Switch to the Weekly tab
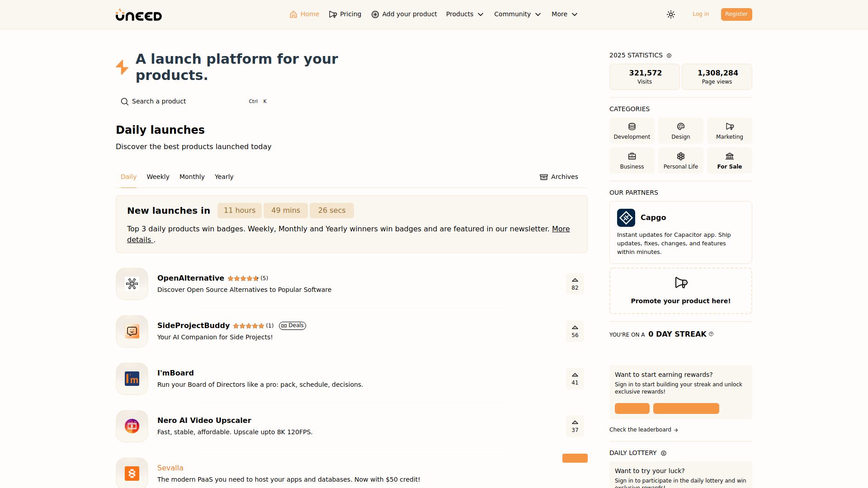This screenshot has height=488, width=868. (x=158, y=177)
